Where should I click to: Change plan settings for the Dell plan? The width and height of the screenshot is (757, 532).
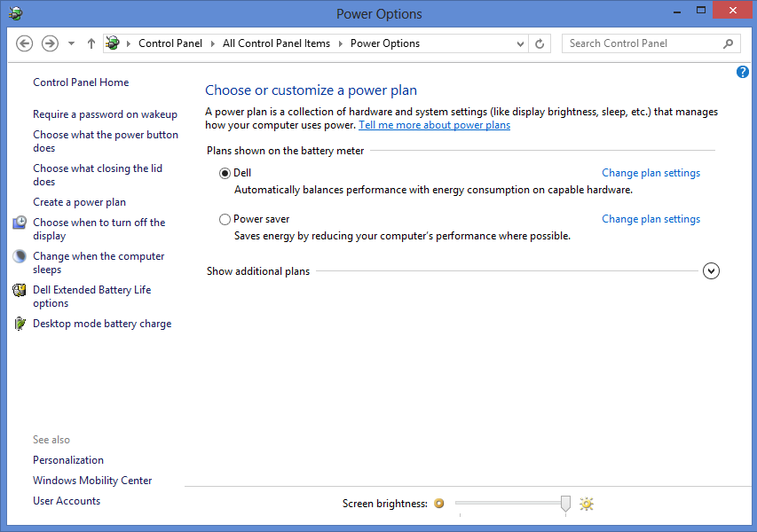tap(651, 173)
